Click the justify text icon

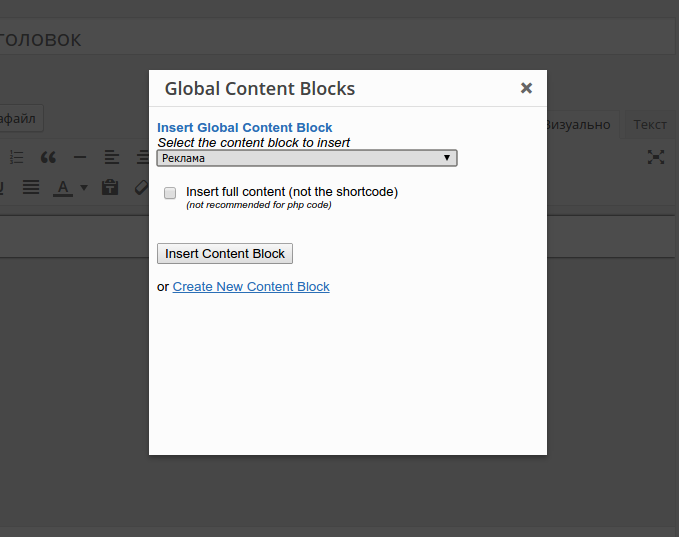(31, 187)
